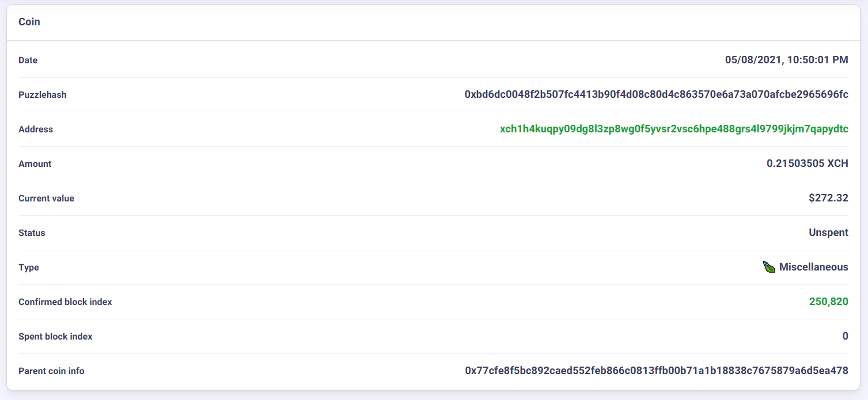Click the Confirmed block index label
Viewport: 868px width, 400px height.
pyautogui.click(x=65, y=302)
